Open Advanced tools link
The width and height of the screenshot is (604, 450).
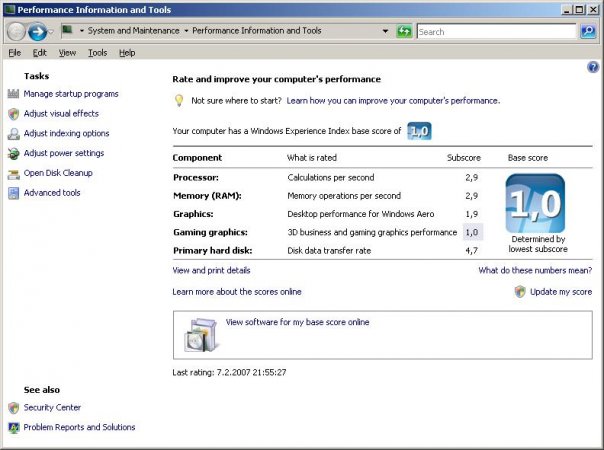point(52,193)
